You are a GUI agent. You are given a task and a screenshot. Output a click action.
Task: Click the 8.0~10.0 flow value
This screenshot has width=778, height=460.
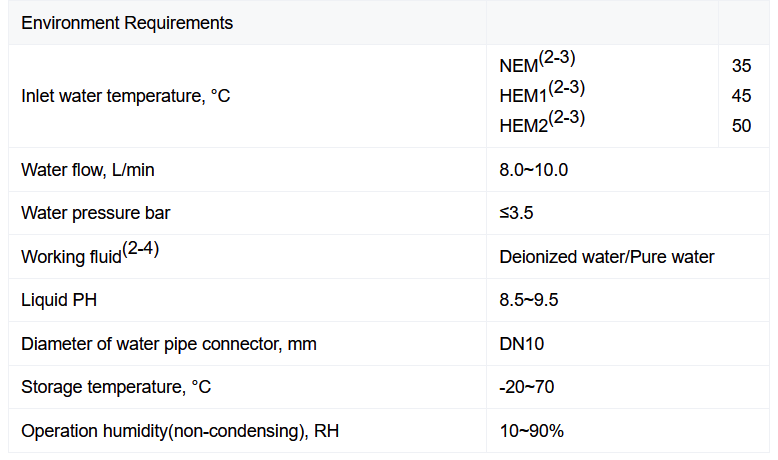pos(533,170)
